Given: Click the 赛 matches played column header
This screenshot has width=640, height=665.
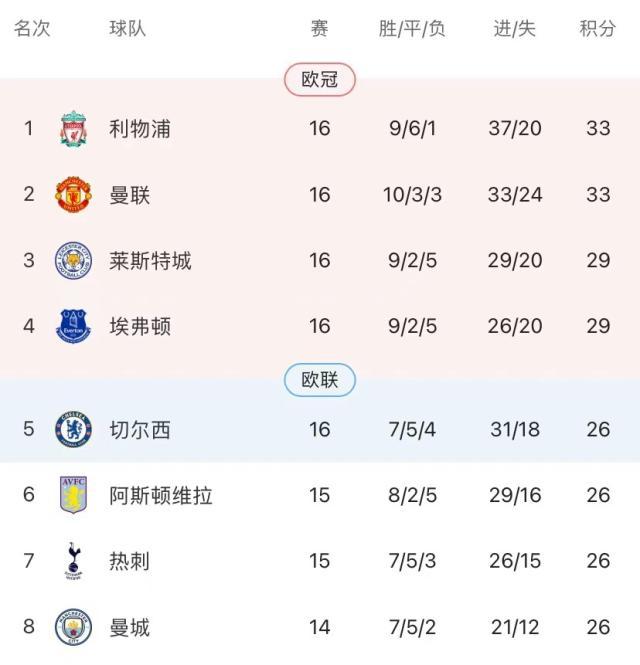Looking at the screenshot, I should pos(319,29).
